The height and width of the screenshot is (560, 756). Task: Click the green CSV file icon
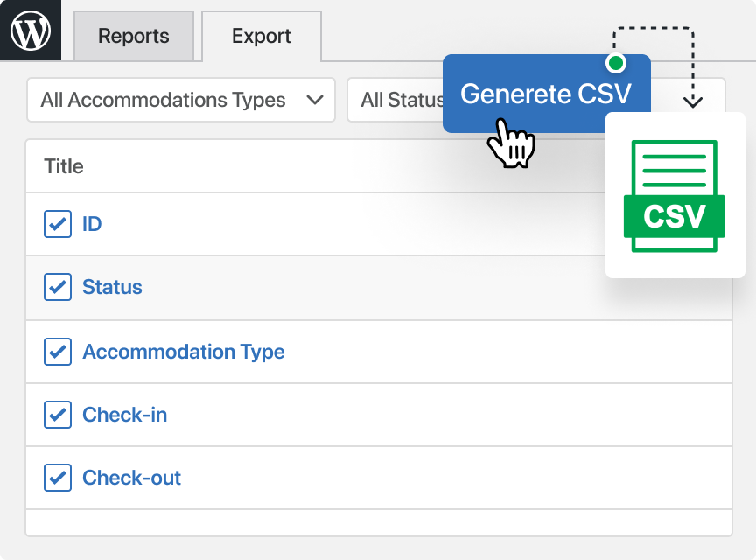pyautogui.click(x=675, y=197)
